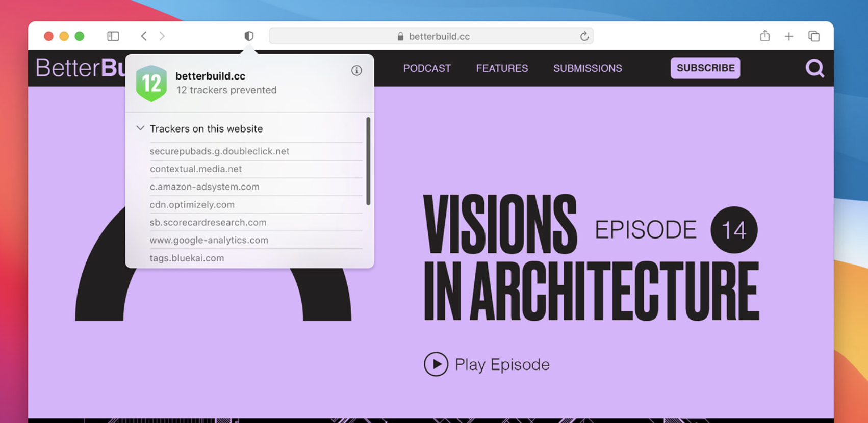Go forward to the next page
Viewport: 868px width, 423px height.
point(162,36)
